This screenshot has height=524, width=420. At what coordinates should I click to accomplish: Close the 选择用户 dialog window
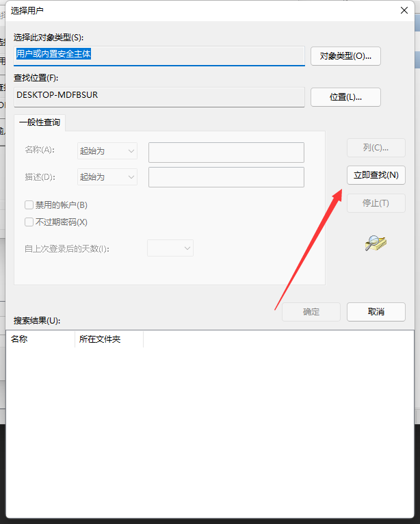404,10
